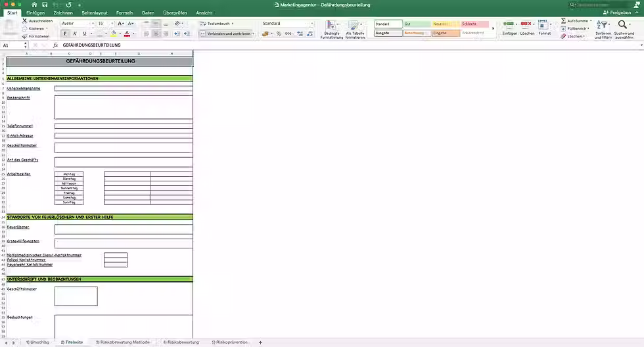Open Suchen und auswählen magnifier
The height and width of the screenshot is (347, 644).
pos(624,30)
